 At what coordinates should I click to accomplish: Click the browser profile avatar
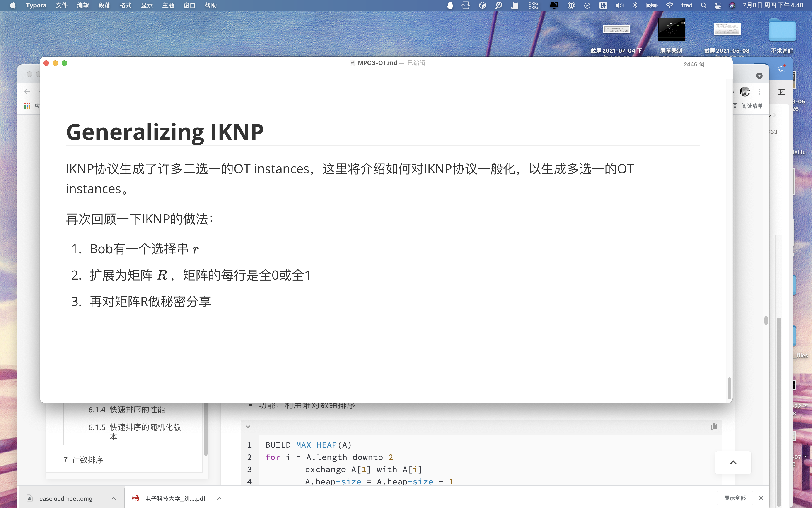point(745,91)
